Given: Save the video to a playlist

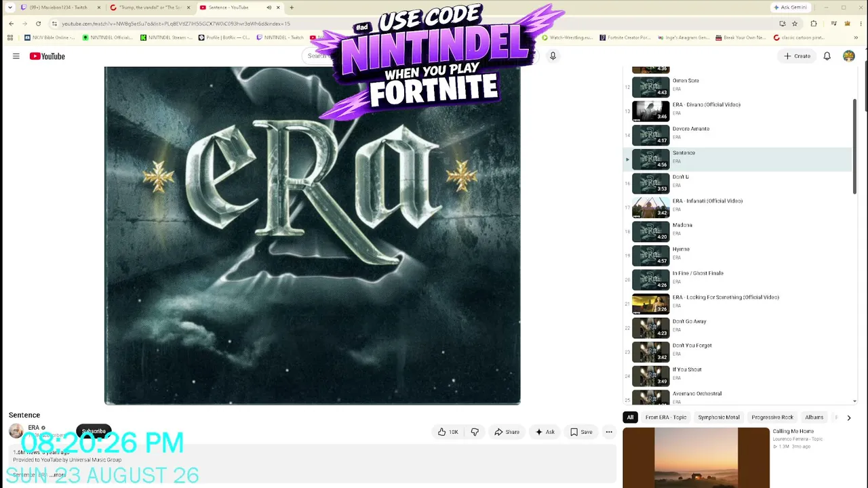Looking at the screenshot, I should coord(581,432).
